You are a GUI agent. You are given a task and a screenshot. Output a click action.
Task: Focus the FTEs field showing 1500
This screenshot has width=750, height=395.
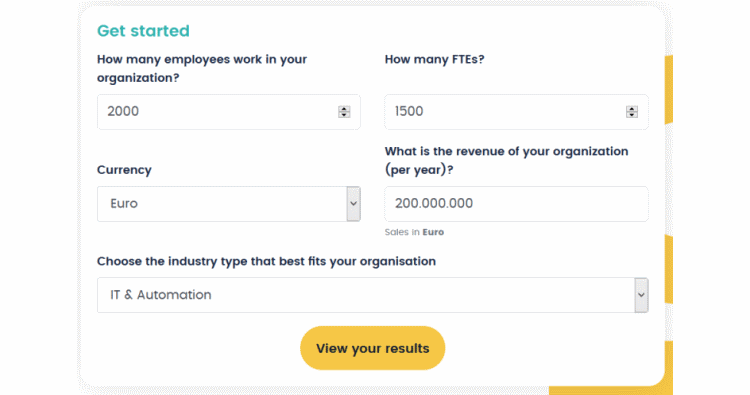(x=517, y=112)
